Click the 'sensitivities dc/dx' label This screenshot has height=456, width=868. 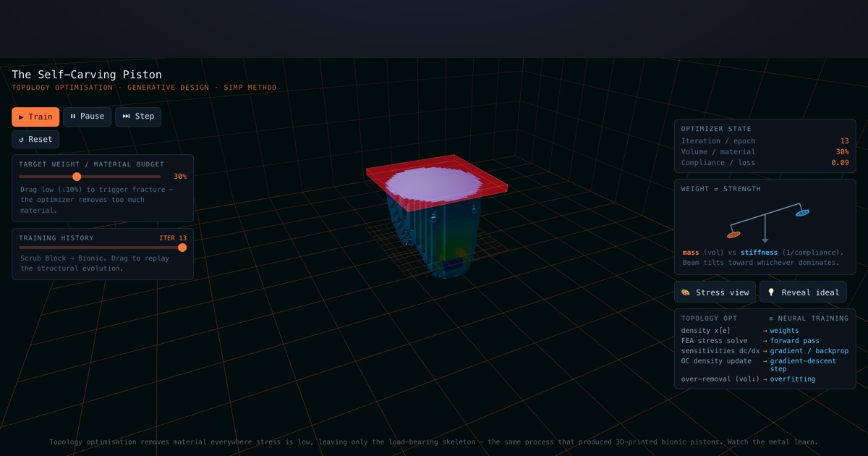[720, 351]
